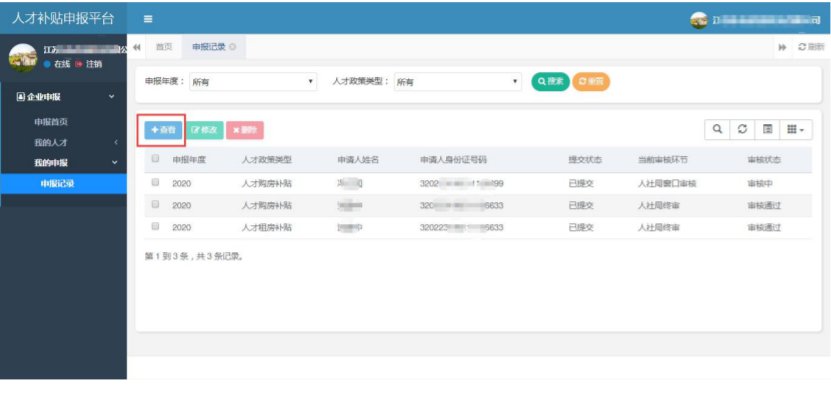The width and height of the screenshot is (831, 399).
Task: Click the toggle view icon in table toolbar
Action: [767, 129]
